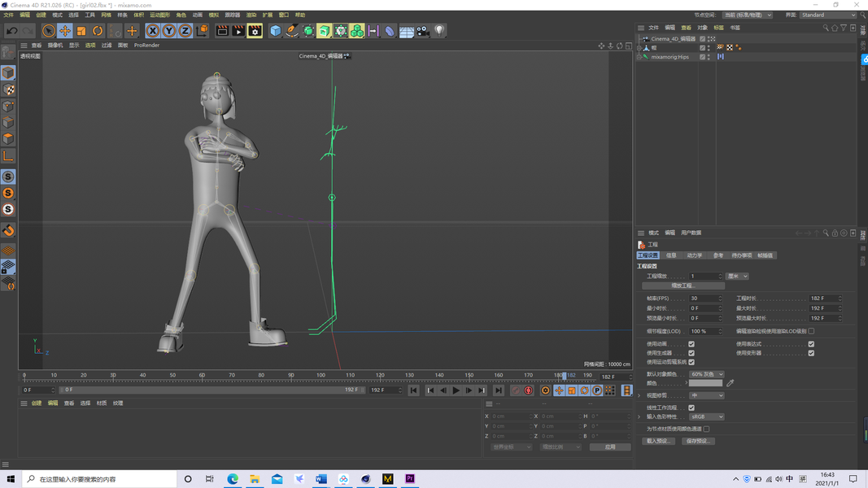
Task: Click the 缩放工程... button
Action: tap(683, 285)
